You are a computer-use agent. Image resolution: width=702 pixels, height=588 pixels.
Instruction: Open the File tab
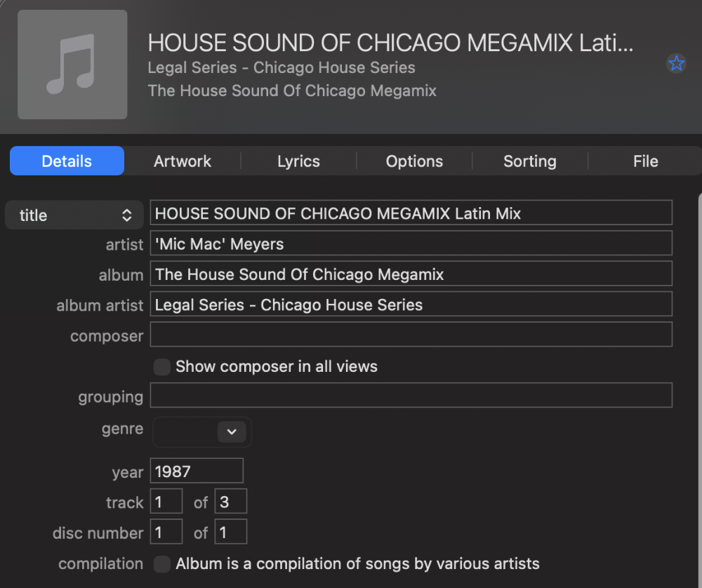645,161
